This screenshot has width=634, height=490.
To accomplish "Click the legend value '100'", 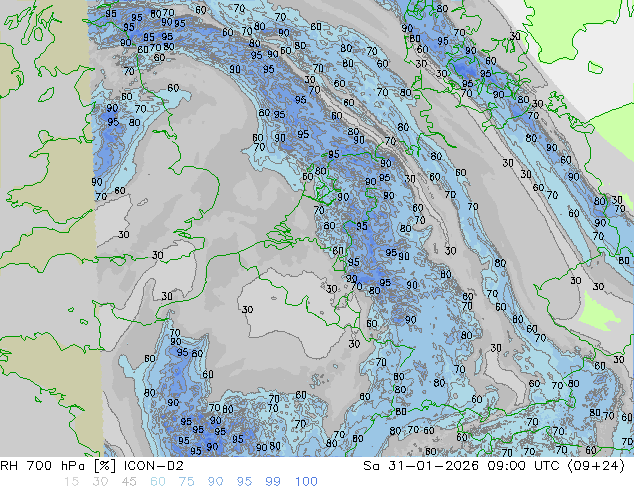I will (x=306, y=482).
